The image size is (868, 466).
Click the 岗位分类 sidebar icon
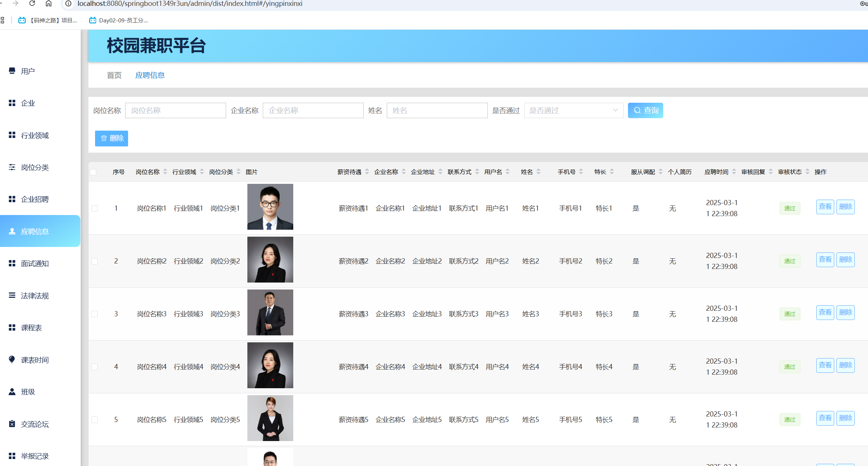[12, 167]
